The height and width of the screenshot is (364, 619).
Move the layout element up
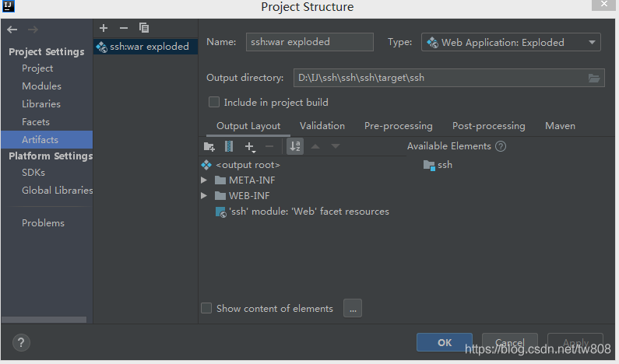coord(315,146)
